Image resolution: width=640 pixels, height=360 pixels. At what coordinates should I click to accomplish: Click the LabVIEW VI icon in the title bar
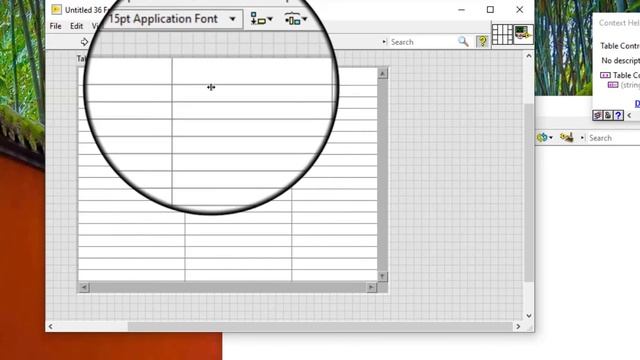click(x=56, y=9)
